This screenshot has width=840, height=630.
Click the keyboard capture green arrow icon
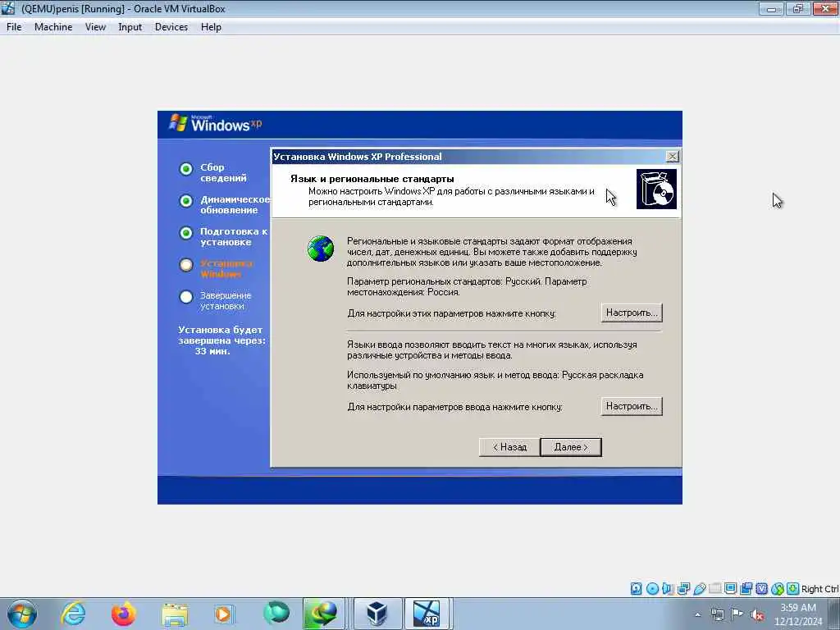793,589
